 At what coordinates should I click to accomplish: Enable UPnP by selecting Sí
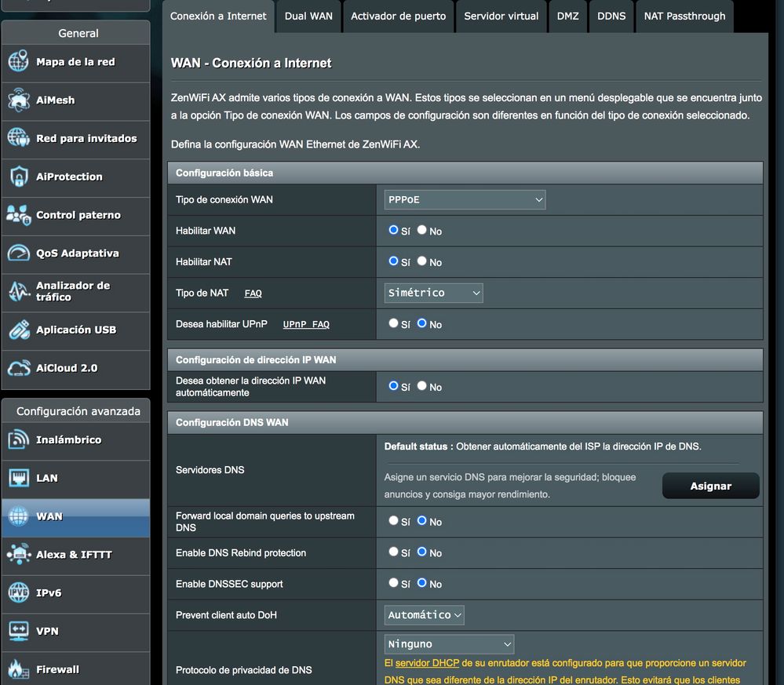tap(394, 323)
